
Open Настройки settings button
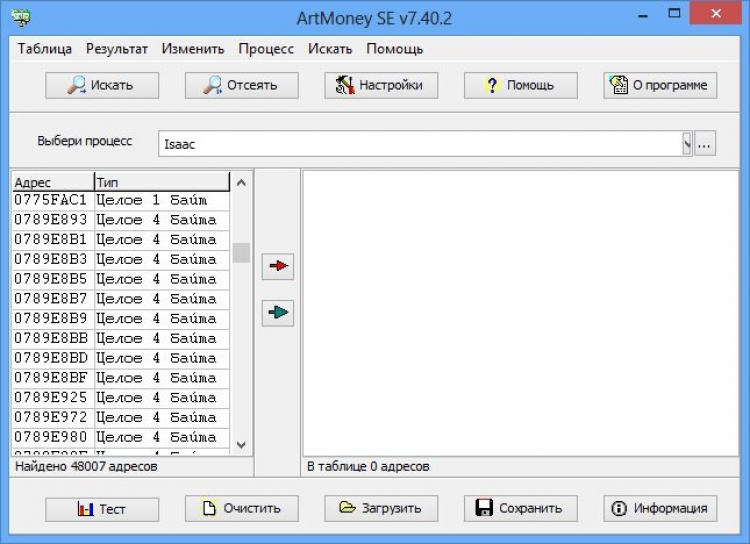[x=381, y=85]
